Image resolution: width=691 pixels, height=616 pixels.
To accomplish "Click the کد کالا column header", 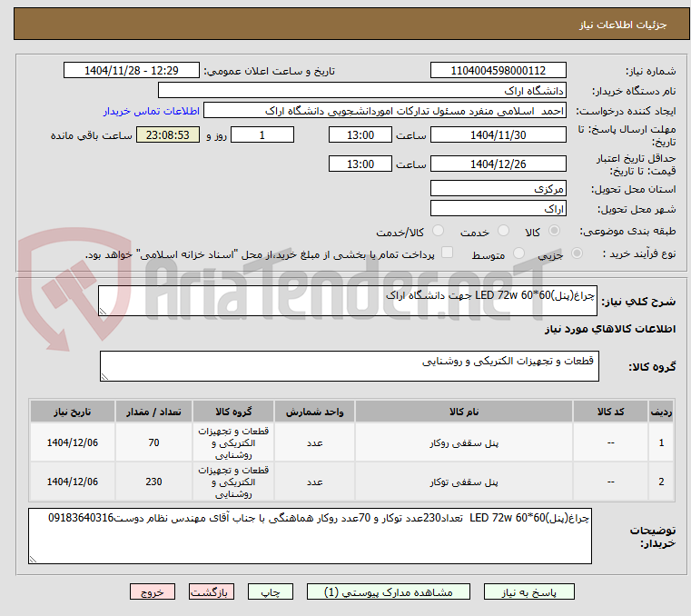I will pyautogui.click(x=610, y=412).
